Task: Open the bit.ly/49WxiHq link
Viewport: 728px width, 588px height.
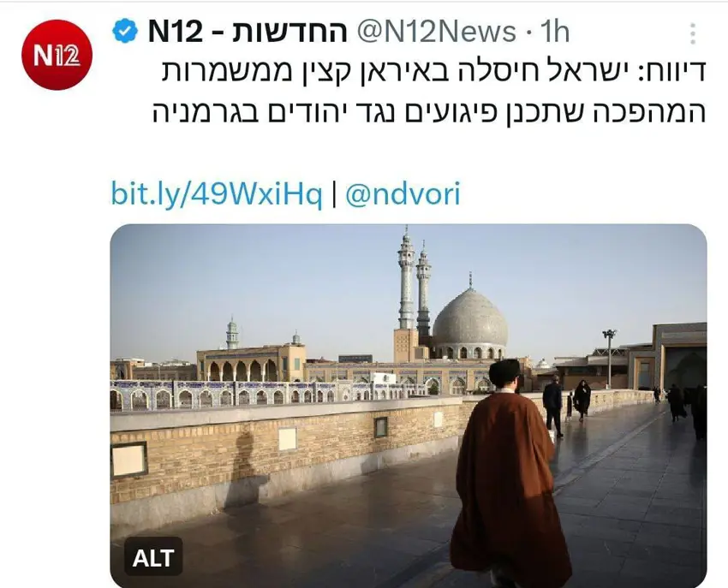Action: click(x=216, y=193)
